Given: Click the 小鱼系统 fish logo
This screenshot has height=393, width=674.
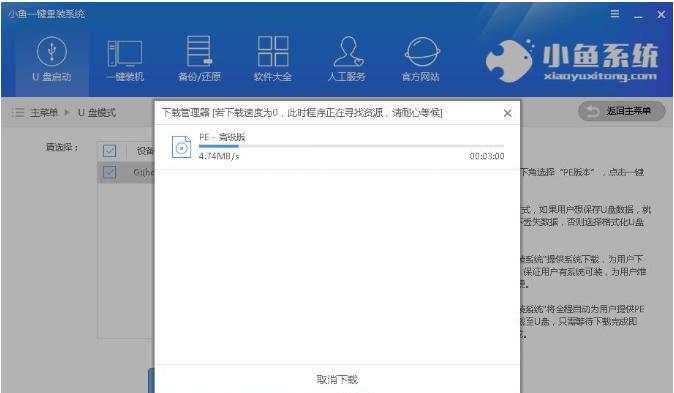Looking at the screenshot, I should point(509,61).
